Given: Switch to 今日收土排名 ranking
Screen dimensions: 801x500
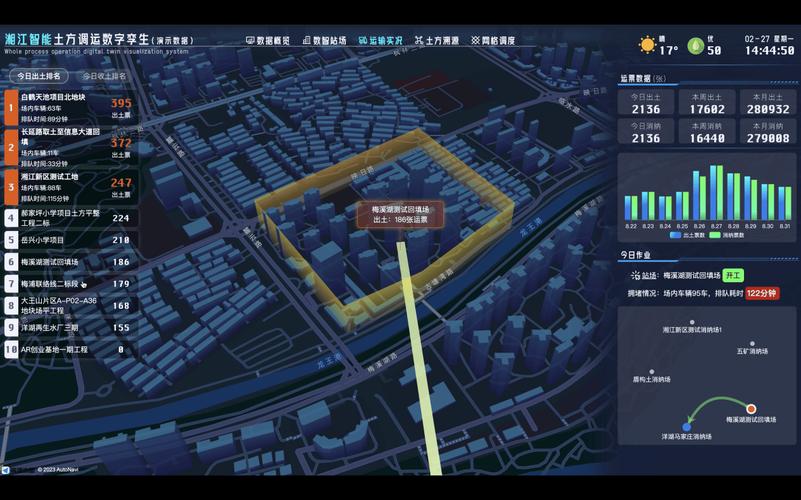Looking at the screenshot, I should point(104,76).
